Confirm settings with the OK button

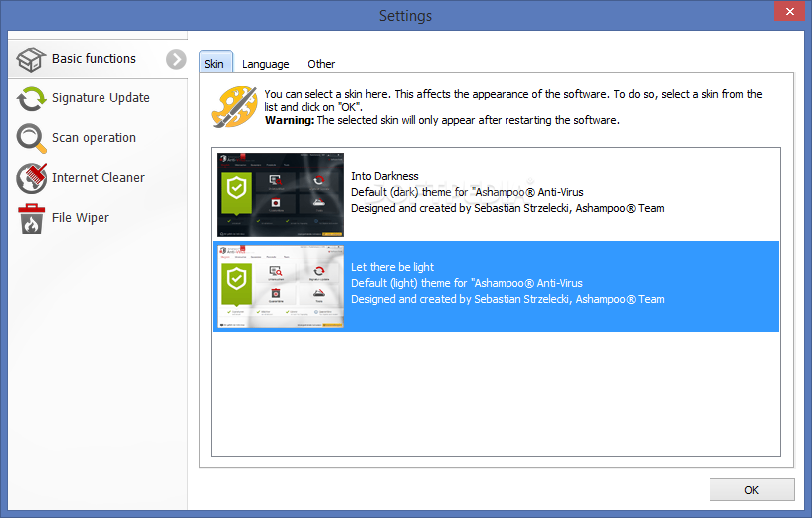(x=751, y=489)
